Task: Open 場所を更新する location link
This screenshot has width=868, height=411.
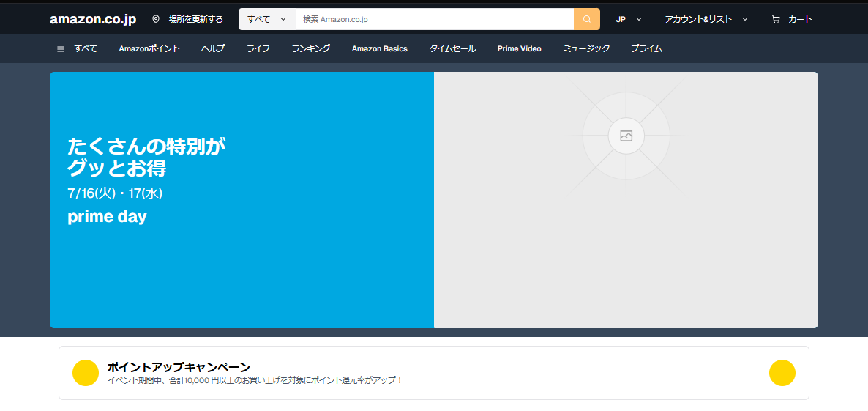Action: coord(196,19)
